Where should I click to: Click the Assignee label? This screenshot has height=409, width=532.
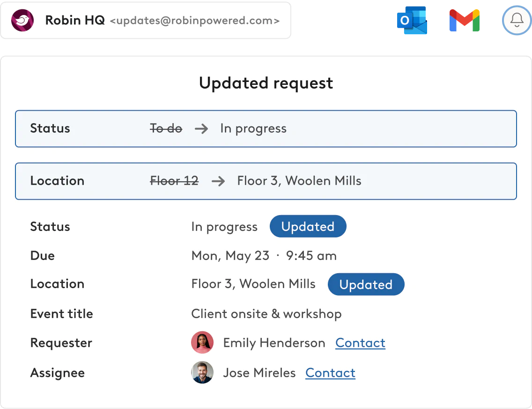pos(57,373)
